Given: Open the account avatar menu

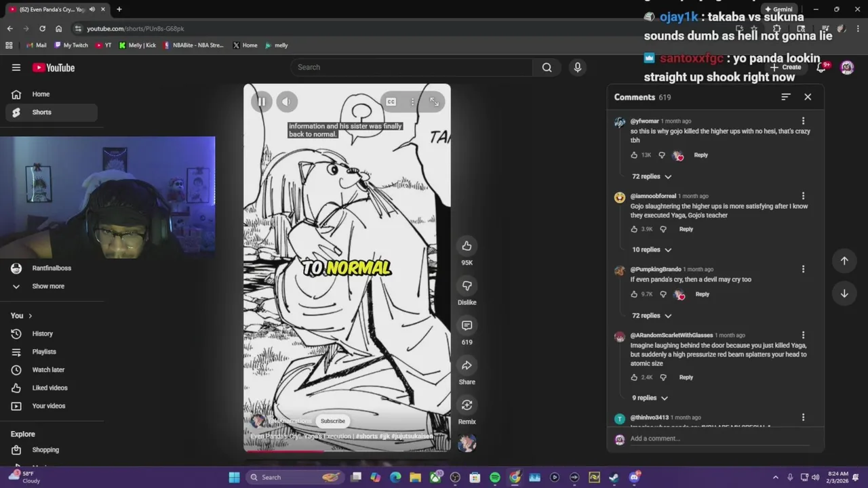Looking at the screenshot, I should [x=847, y=67].
